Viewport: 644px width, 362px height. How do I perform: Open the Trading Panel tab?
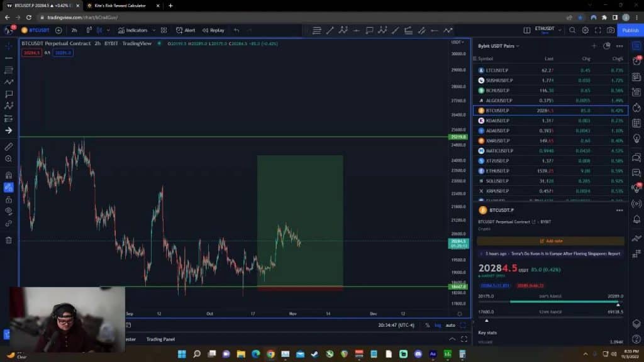coord(160,339)
